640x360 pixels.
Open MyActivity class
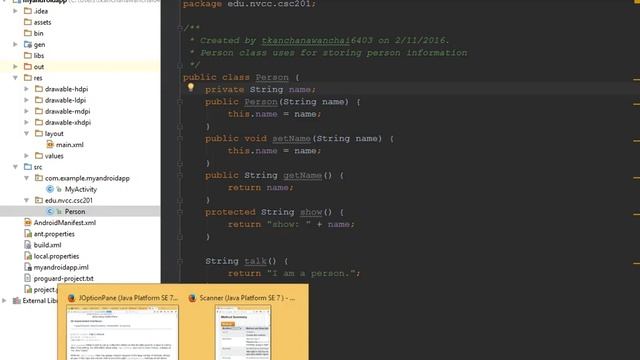[x=81, y=189]
